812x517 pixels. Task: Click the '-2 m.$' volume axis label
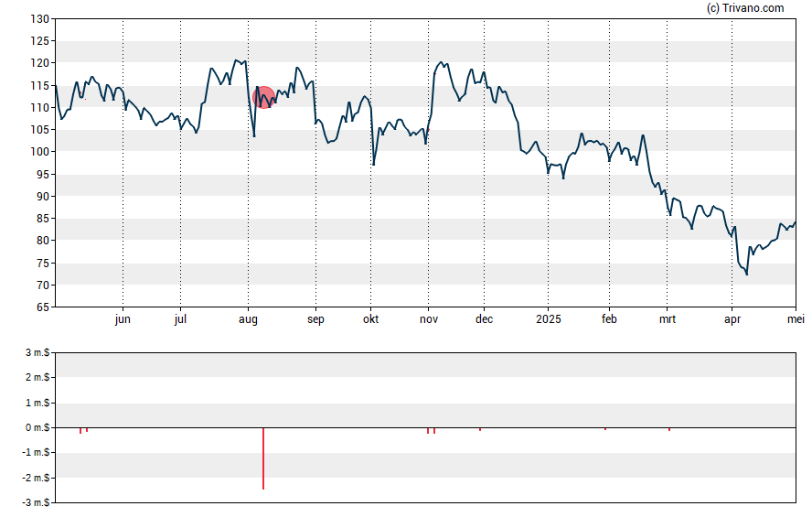tap(36, 478)
